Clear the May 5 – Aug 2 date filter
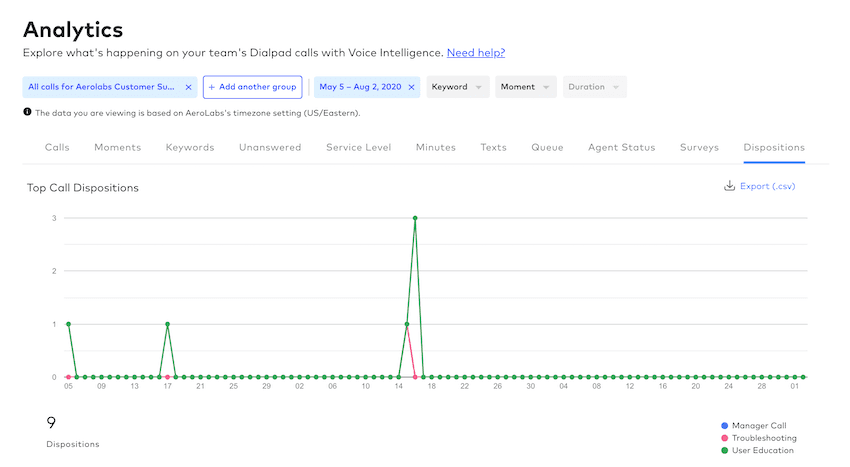 (411, 87)
